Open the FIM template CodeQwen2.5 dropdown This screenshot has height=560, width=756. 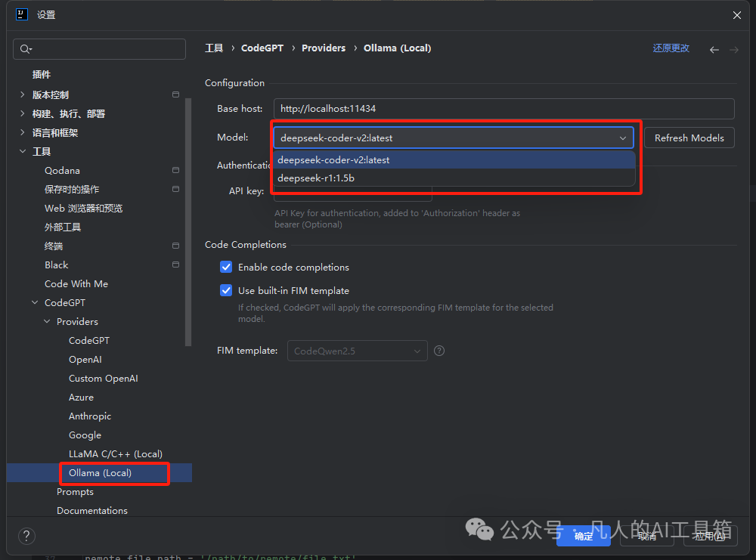358,351
